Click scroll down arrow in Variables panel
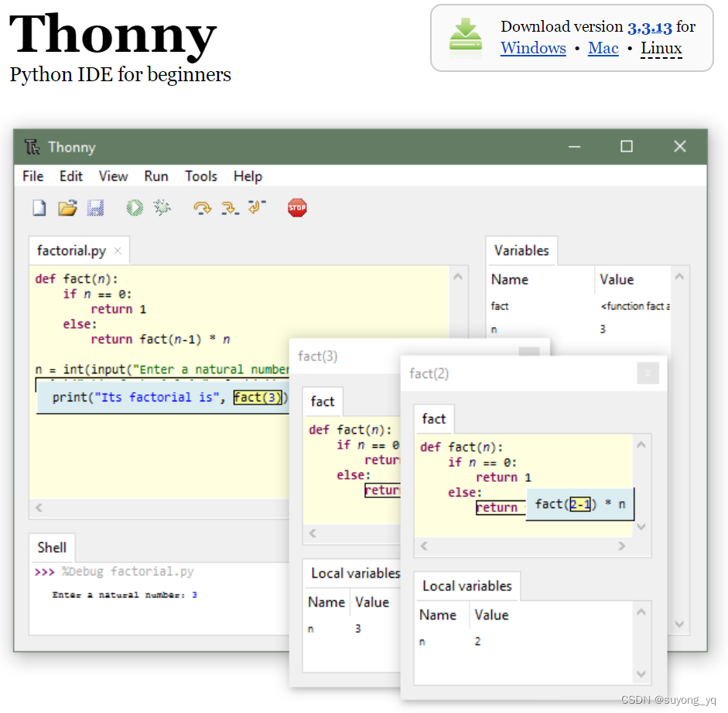Image resolution: width=728 pixels, height=713 pixels. pyautogui.click(x=679, y=624)
